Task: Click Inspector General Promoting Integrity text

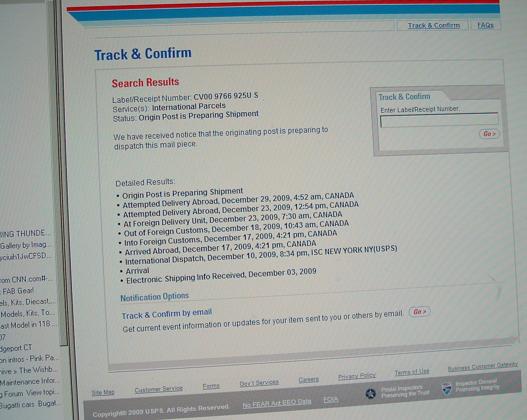Action: (x=477, y=385)
